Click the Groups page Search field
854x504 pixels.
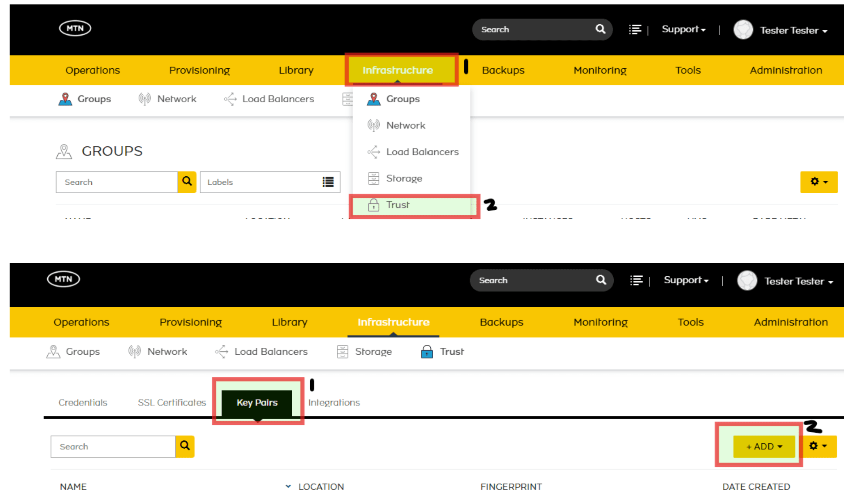[117, 182]
